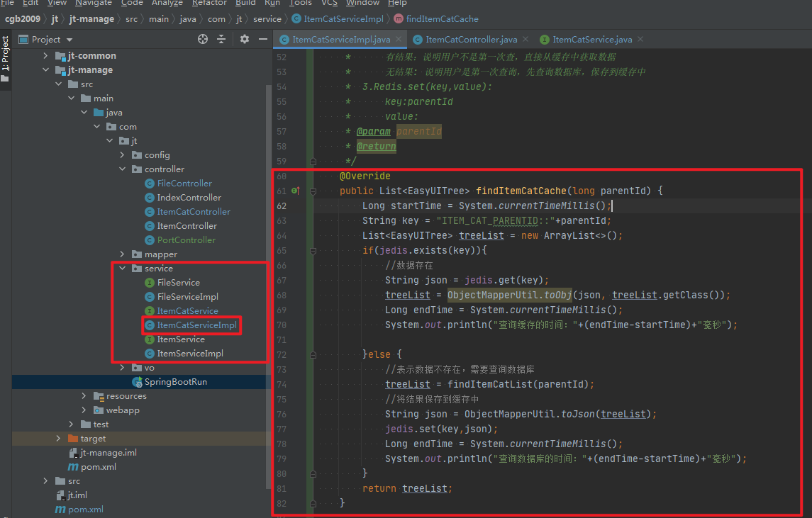
Task: Hide the Project panel with minus icon
Action: [x=263, y=40]
